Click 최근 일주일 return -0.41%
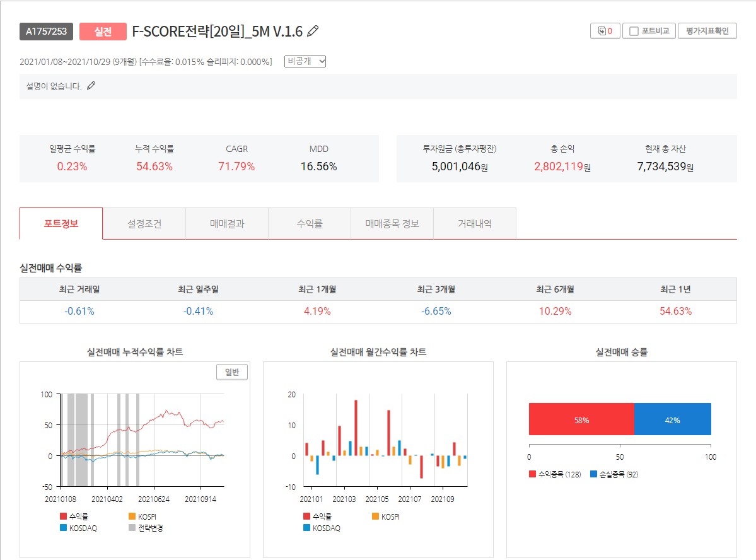756x560 pixels. pos(198,311)
